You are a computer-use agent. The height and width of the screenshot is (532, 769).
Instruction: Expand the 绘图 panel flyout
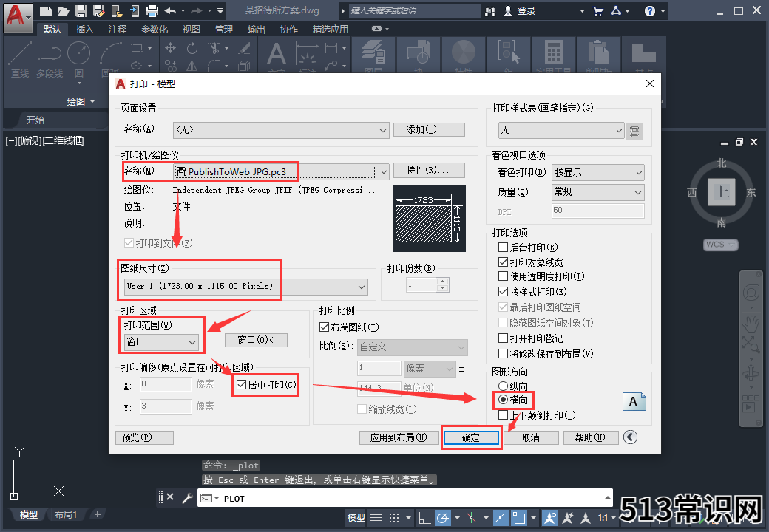pos(81,101)
